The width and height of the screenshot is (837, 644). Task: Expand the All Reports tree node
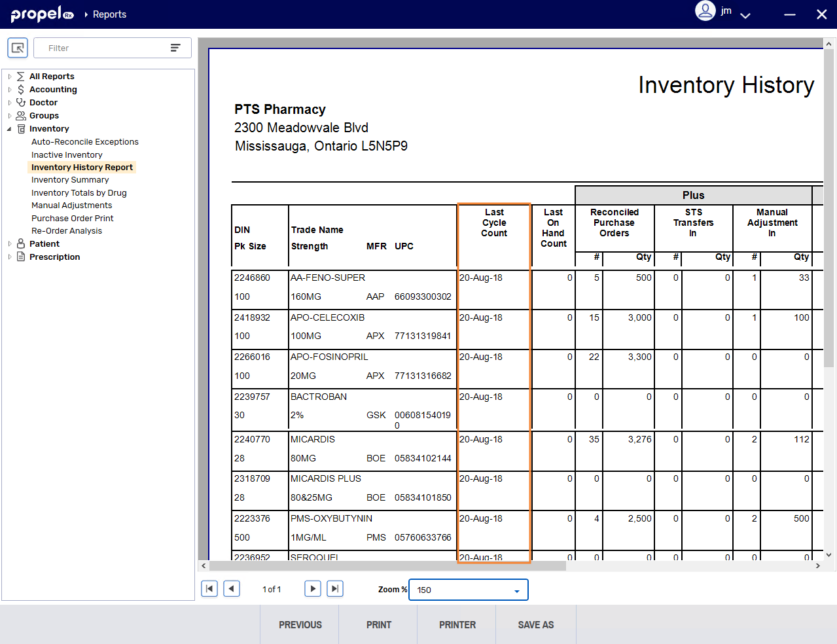[x=10, y=77]
